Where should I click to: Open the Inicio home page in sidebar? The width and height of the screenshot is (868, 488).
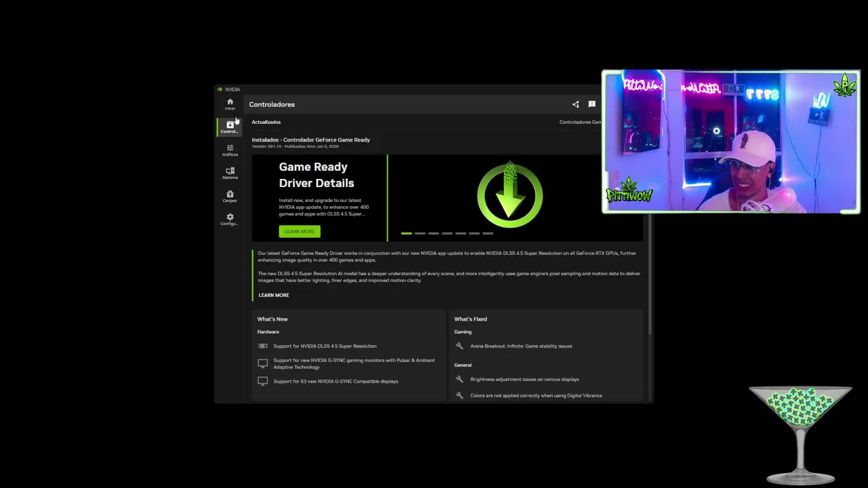(230, 104)
